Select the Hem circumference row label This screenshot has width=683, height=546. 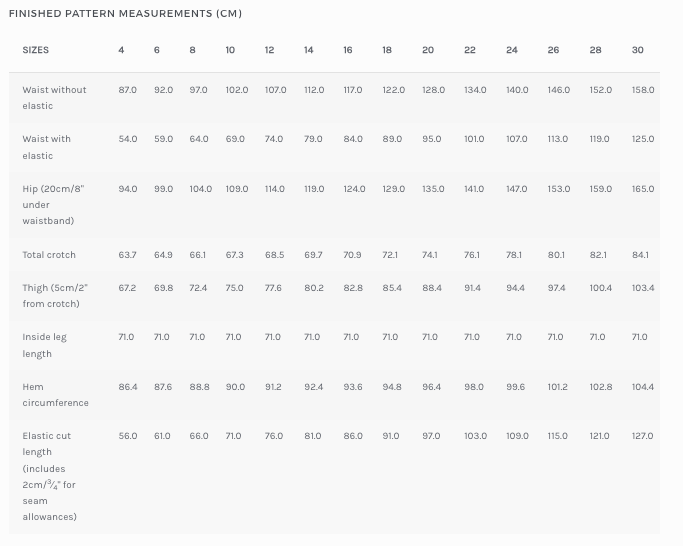tap(55, 395)
